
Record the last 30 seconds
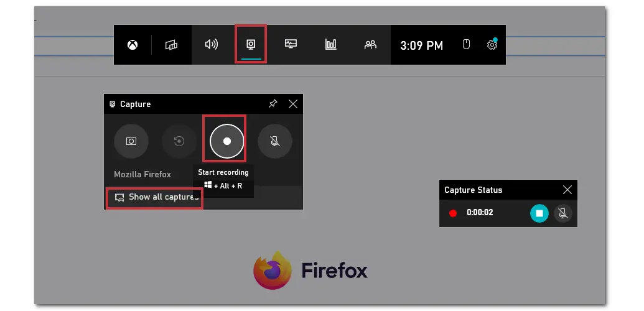(x=179, y=141)
